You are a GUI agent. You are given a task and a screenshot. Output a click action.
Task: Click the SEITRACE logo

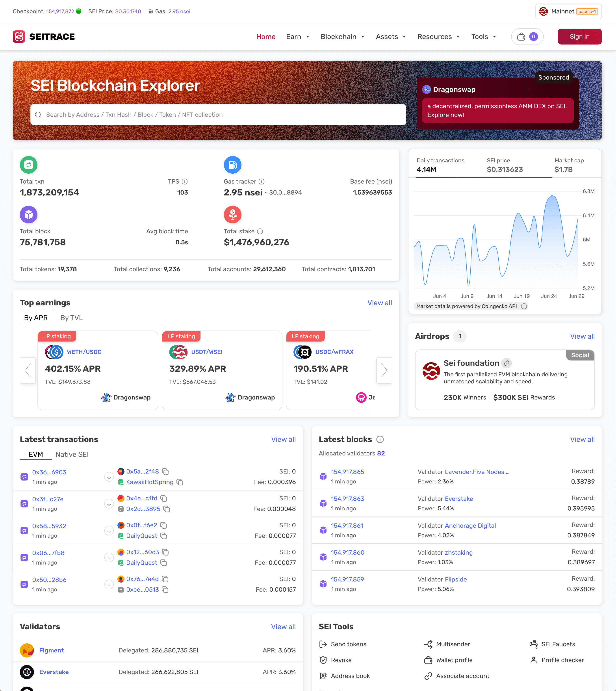click(44, 37)
